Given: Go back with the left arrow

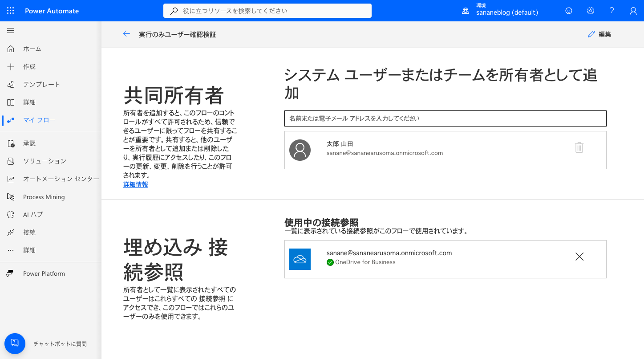Looking at the screenshot, I should [x=126, y=34].
